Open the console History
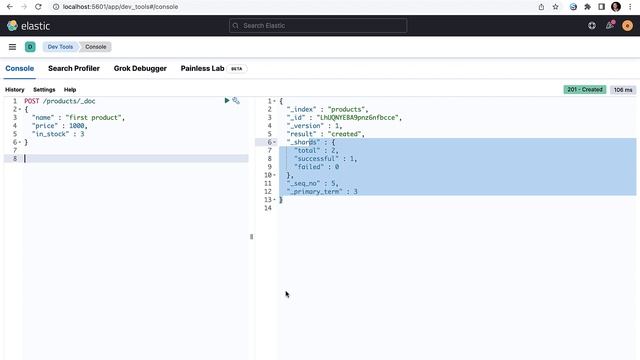The height and width of the screenshot is (360, 640). point(15,90)
